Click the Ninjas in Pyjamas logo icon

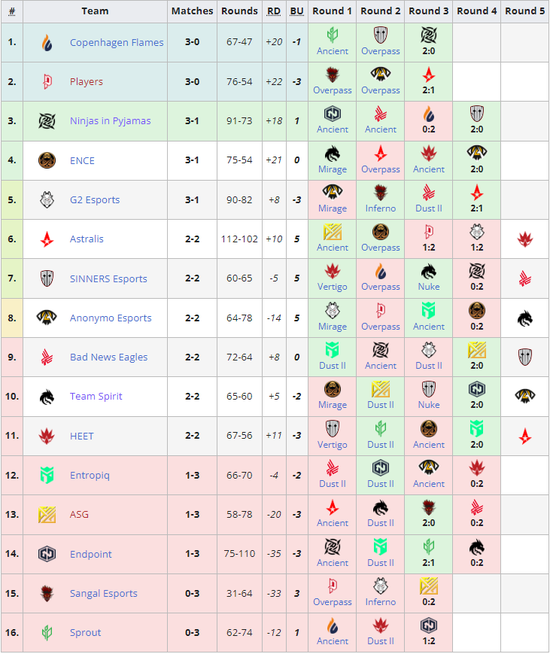click(47, 121)
